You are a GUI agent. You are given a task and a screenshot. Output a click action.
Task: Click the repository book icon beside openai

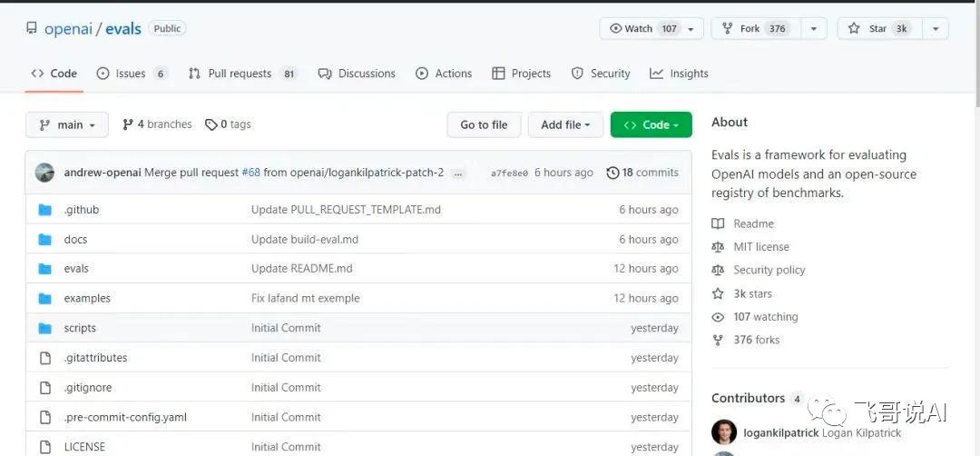point(31,28)
